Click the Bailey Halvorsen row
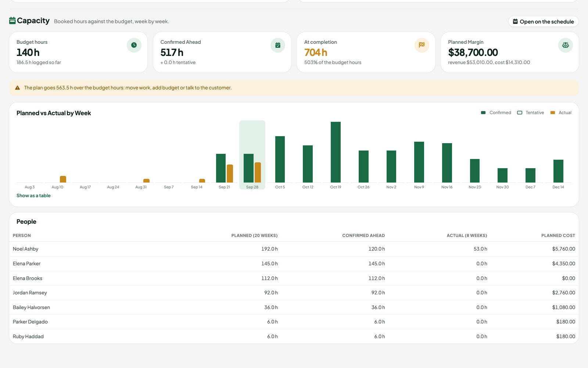Viewport: 588px width, 368px height. [x=294, y=307]
